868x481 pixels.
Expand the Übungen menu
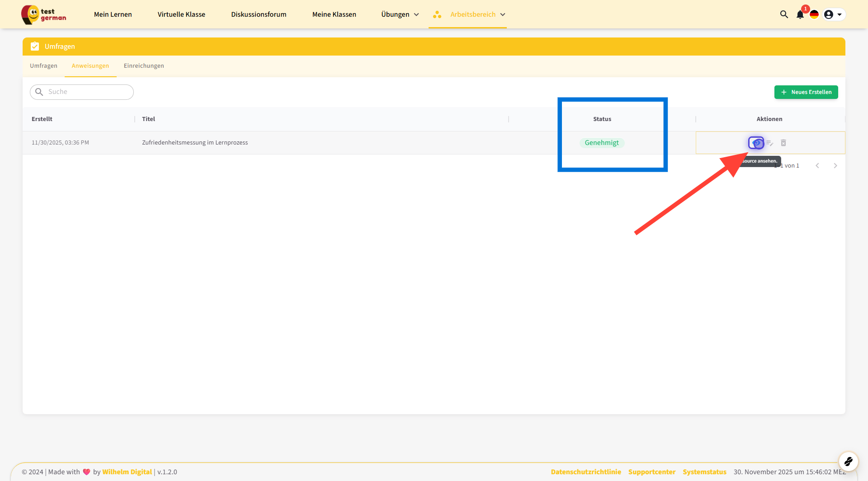click(x=400, y=14)
